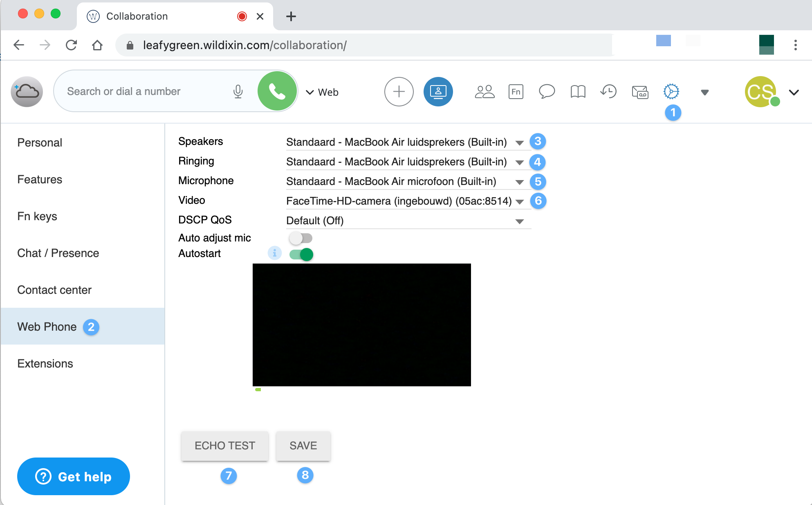Image resolution: width=812 pixels, height=505 pixels.
Task: Open the chat bubble icon
Action: 547,92
